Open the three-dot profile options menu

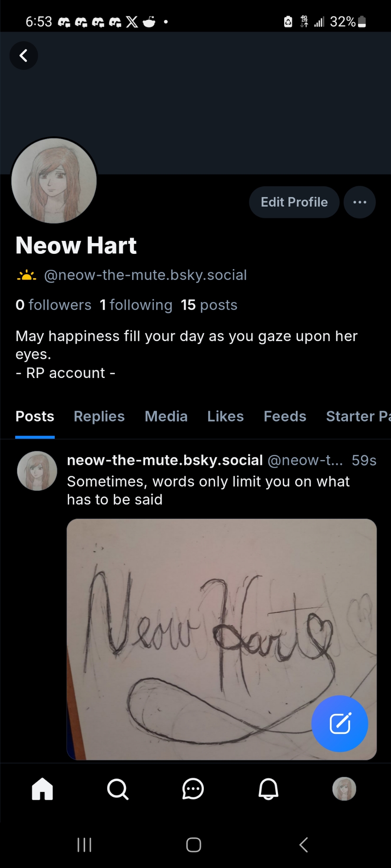[359, 202]
